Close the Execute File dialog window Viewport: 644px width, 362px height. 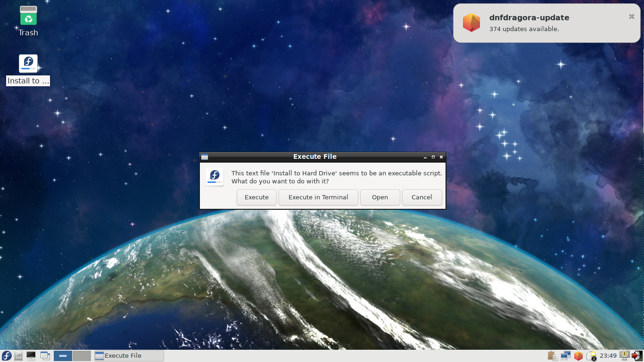point(441,157)
